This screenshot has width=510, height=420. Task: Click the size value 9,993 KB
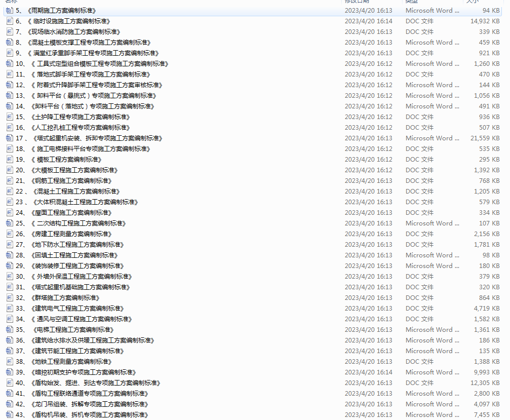point(487,372)
